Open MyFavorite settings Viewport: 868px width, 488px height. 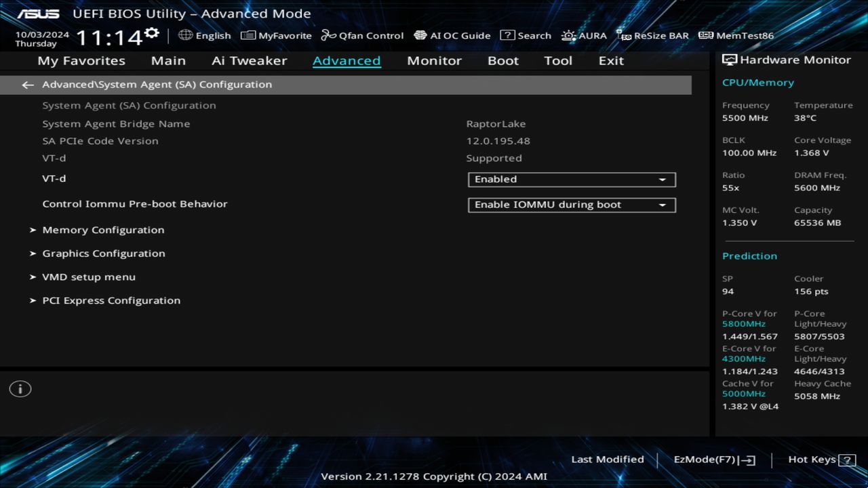(275, 35)
